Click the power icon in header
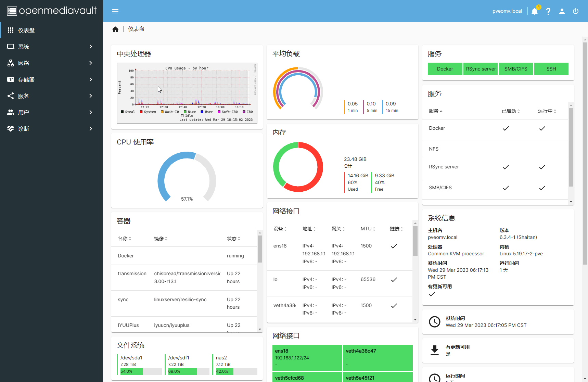Viewport: 588px width, 382px height. (x=576, y=11)
